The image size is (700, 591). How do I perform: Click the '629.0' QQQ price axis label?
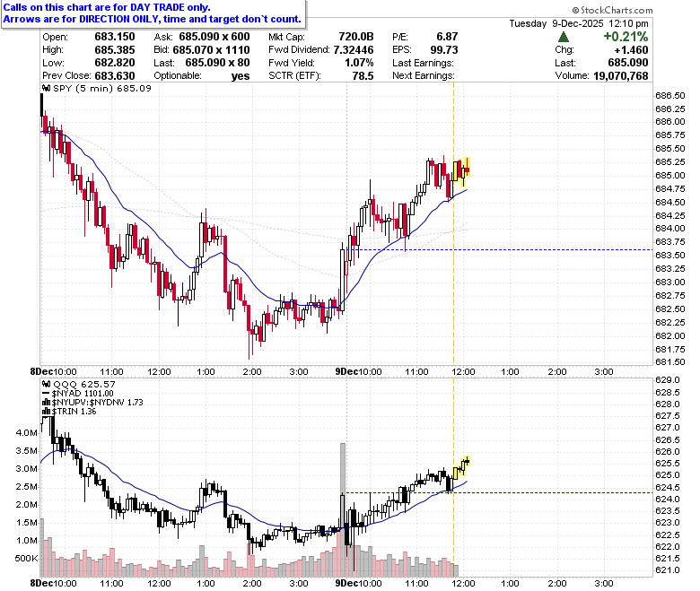668,380
